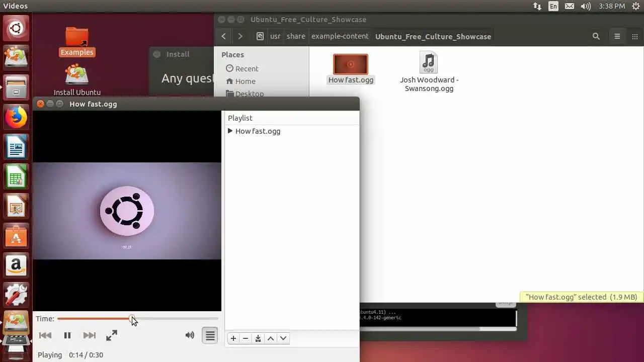Open LibreOffice Impress from launcher
The height and width of the screenshot is (362, 644).
(x=16, y=207)
